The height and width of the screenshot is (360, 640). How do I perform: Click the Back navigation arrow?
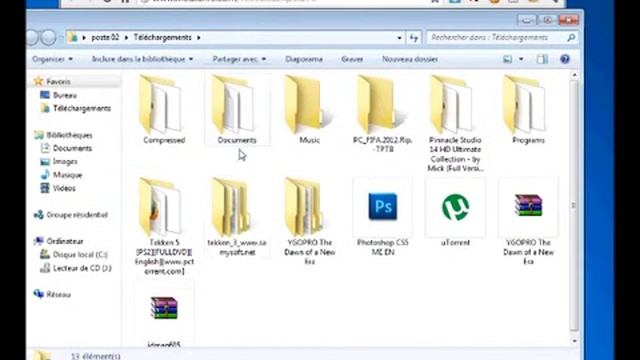click(32, 38)
